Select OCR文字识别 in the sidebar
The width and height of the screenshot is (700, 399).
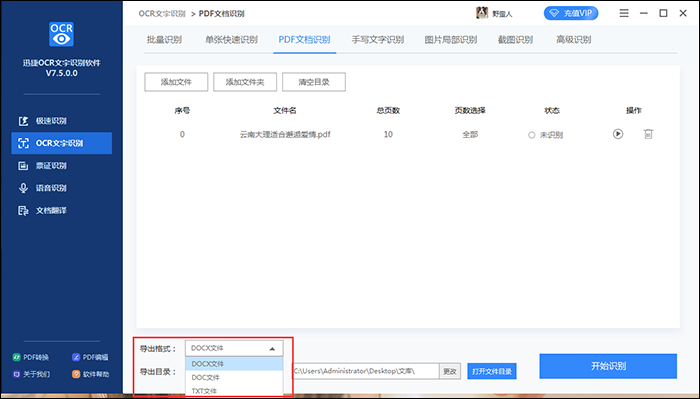tap(62, 143)
